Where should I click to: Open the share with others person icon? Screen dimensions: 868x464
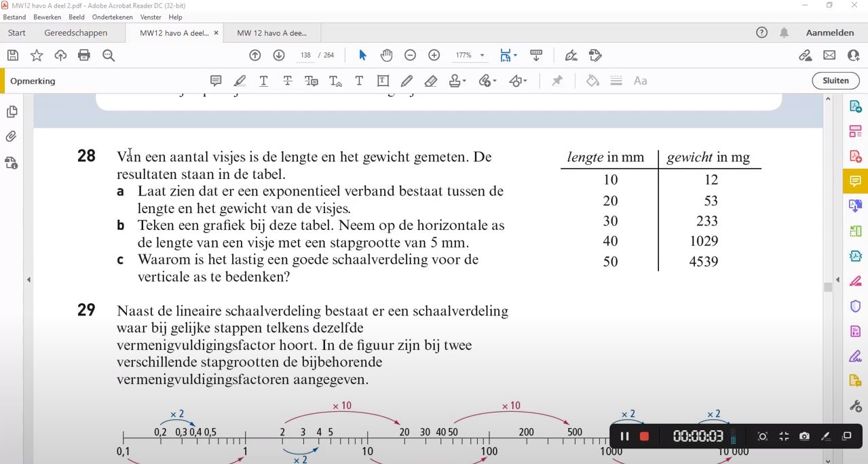pos(853,56)
